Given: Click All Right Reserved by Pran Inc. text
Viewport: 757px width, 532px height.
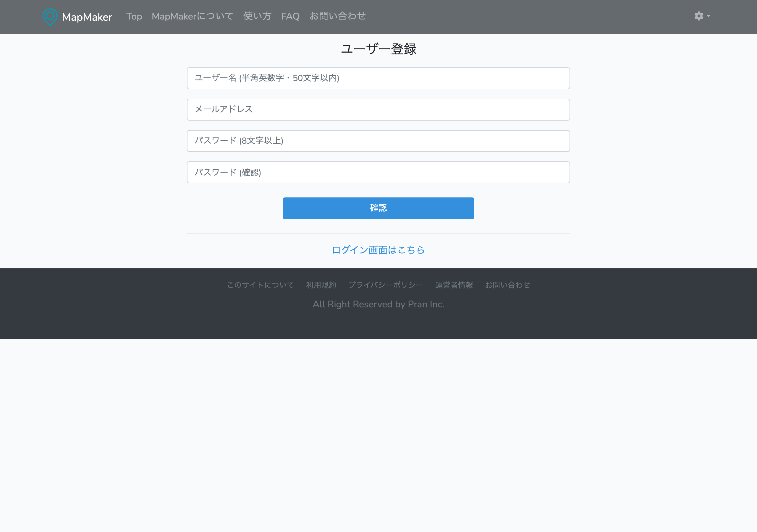Looking at the screenshot, I should point(378,304).
